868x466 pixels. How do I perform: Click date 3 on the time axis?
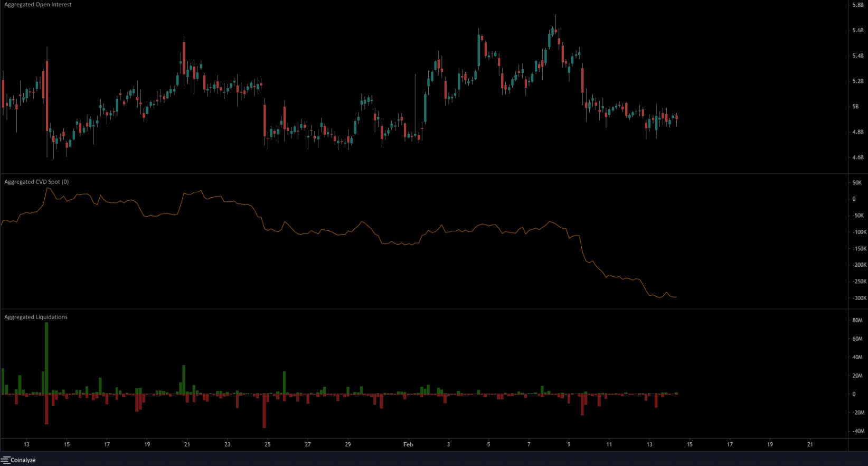point(448,445)
